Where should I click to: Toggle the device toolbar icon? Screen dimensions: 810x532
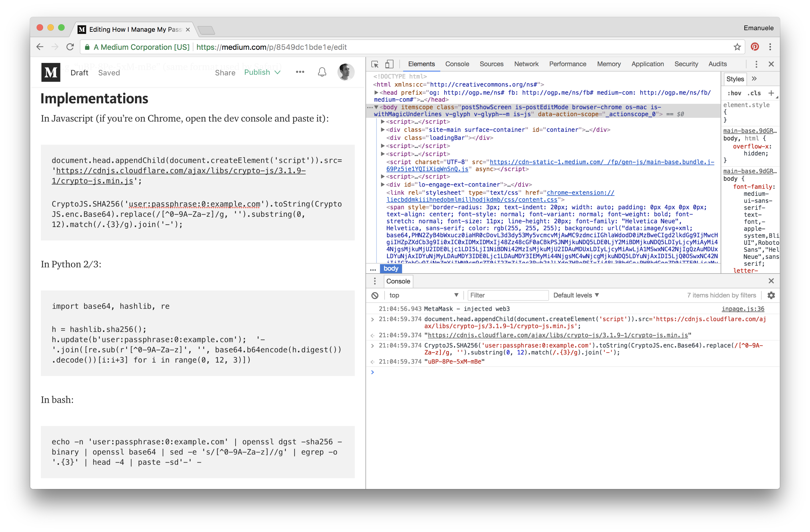coord(389,64)
